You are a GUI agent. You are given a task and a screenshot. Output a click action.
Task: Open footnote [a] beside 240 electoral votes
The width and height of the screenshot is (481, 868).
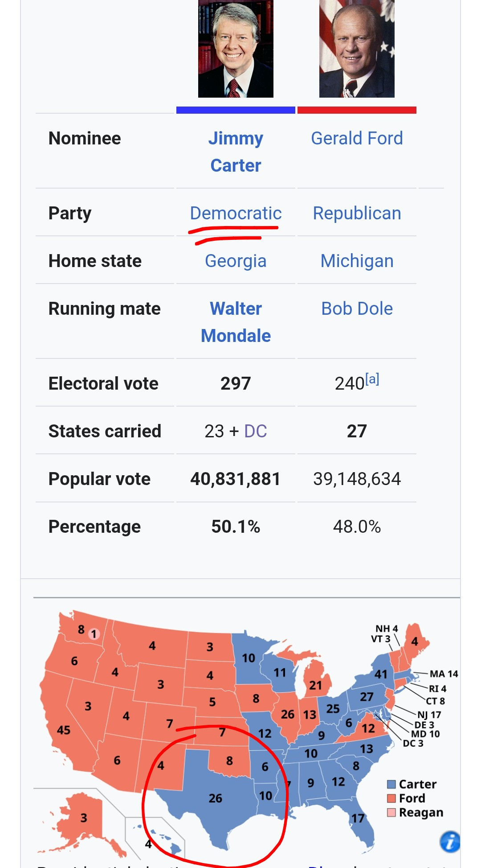point(372,379)
